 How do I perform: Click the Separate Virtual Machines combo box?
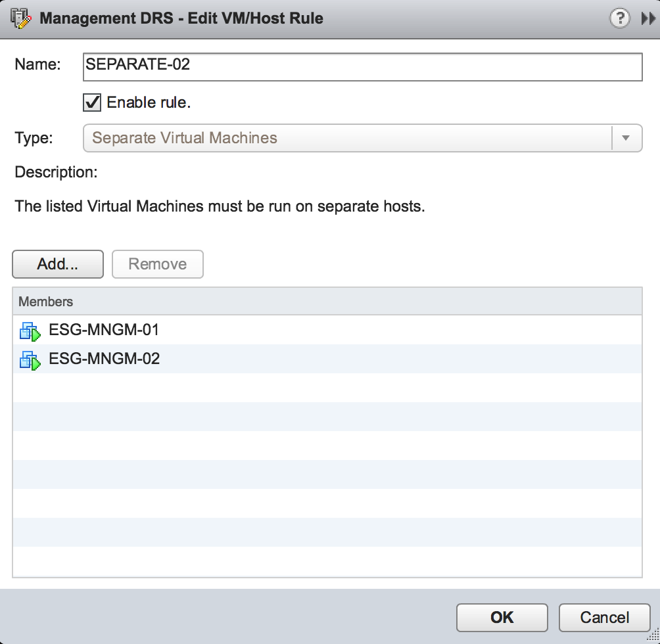click(x=347, y=138)
